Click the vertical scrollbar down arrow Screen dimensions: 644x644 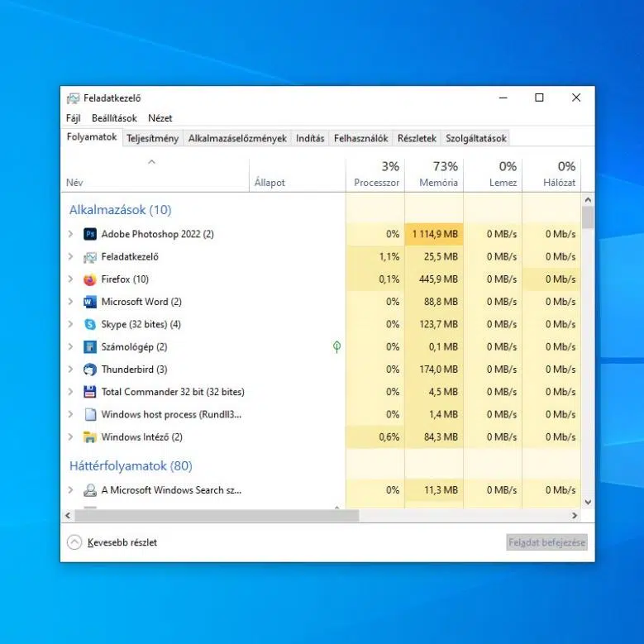click(588, 502)
